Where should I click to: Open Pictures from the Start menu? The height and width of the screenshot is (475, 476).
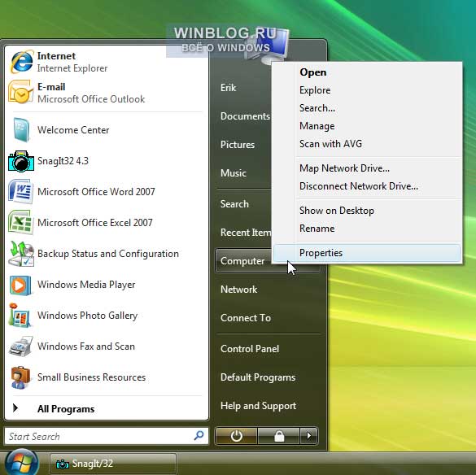[238, 145]
